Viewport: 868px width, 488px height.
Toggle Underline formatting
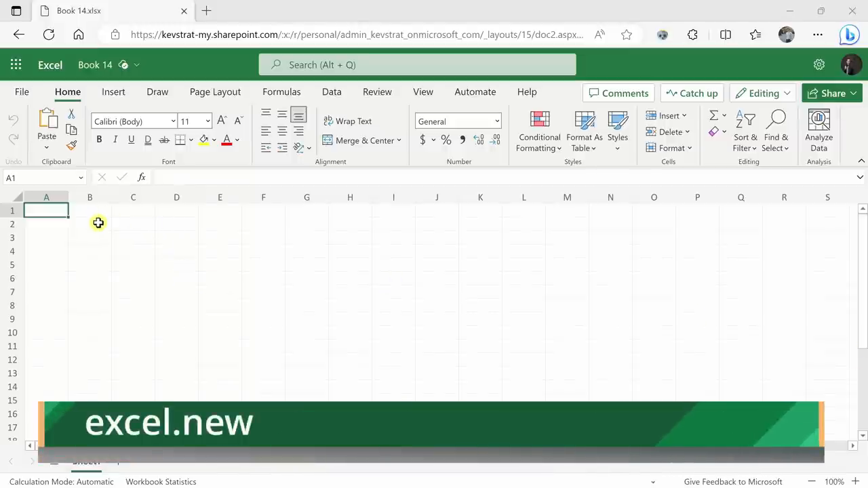click(132, 140)
